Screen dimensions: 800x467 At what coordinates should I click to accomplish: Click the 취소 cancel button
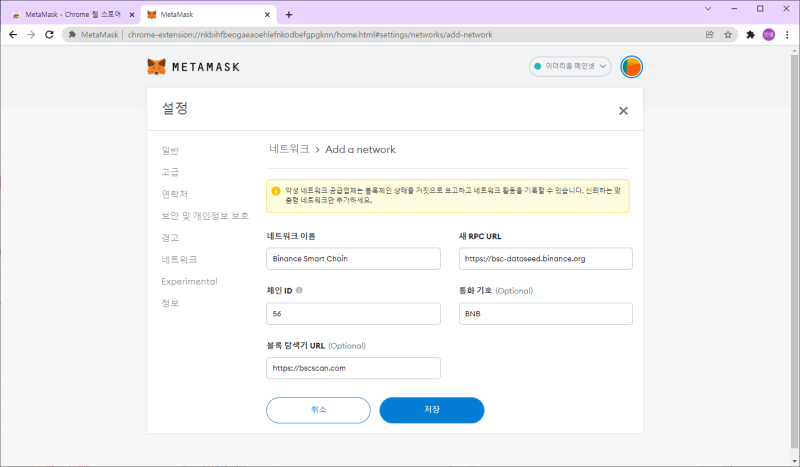point(318,410)
